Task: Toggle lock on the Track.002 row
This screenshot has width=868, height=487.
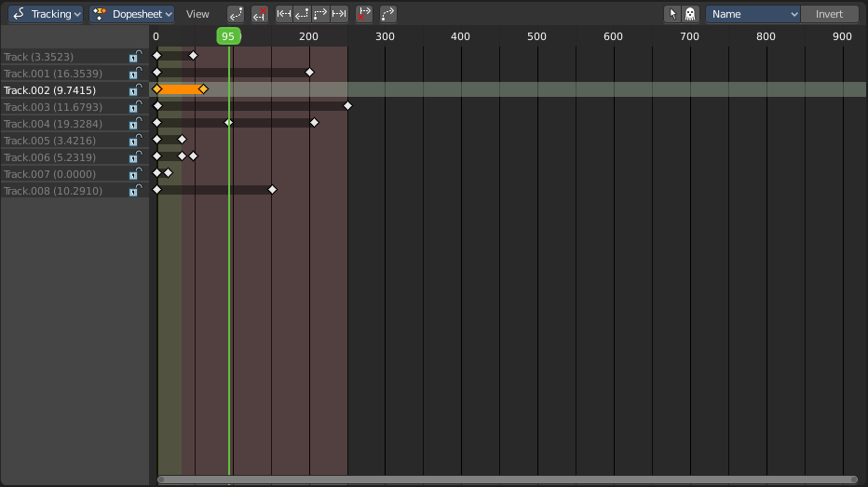Action: click(136, 89)
